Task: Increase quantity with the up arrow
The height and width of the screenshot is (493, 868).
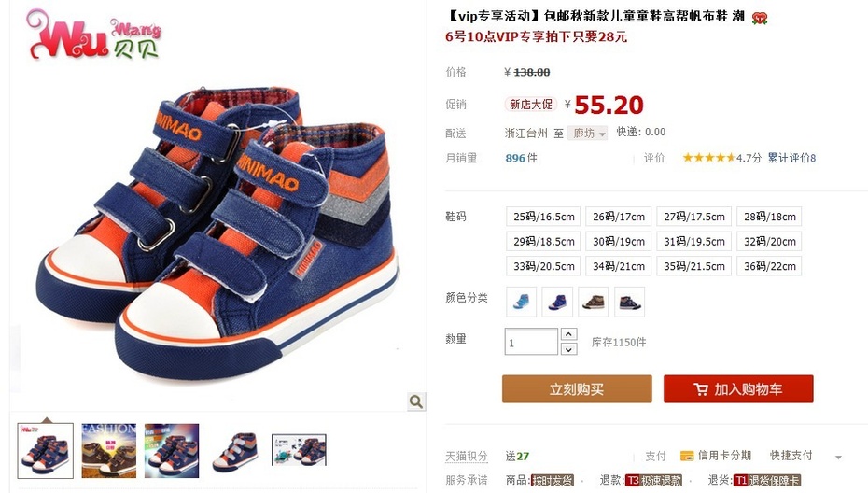Action: pyautogui.click(x=569, y=334)
